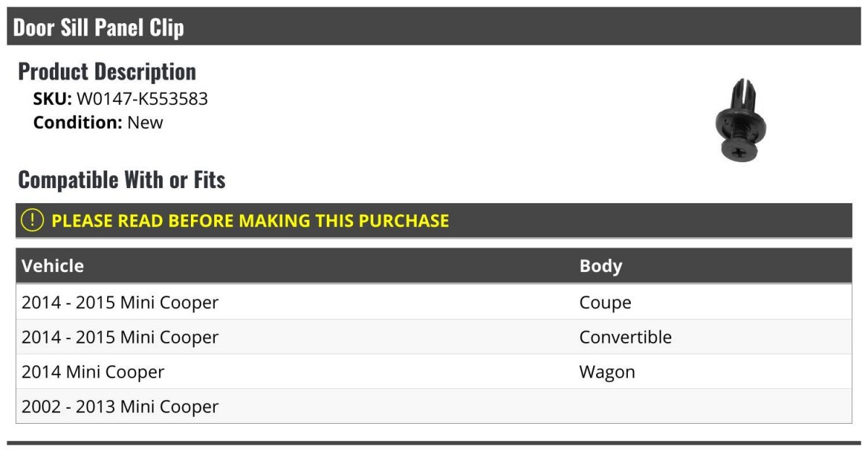
Task: Click the Compatible With or Fits heading
Action: coord(122,179)
